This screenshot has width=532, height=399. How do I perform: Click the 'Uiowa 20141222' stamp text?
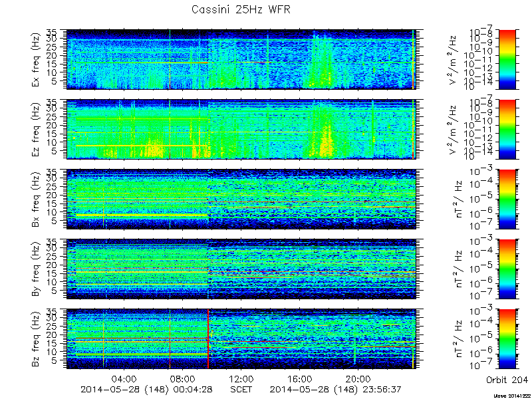(x=513, y=396)
